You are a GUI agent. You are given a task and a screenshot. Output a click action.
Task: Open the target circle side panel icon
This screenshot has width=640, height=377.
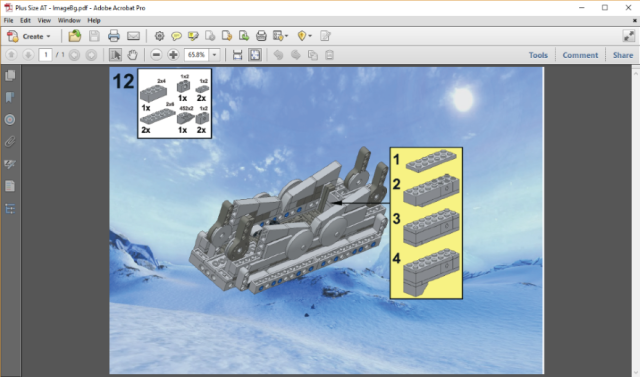pyautogui.click(x=10, y=120)
